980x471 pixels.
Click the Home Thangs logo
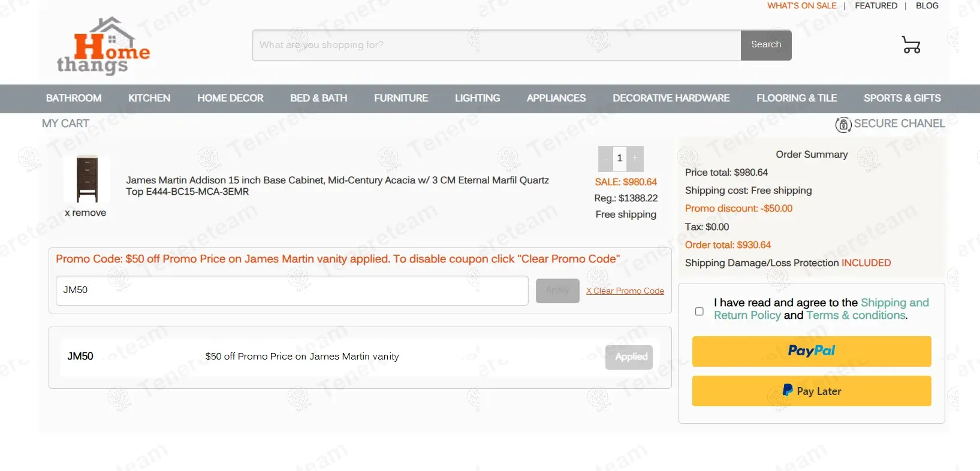[103, 46]
